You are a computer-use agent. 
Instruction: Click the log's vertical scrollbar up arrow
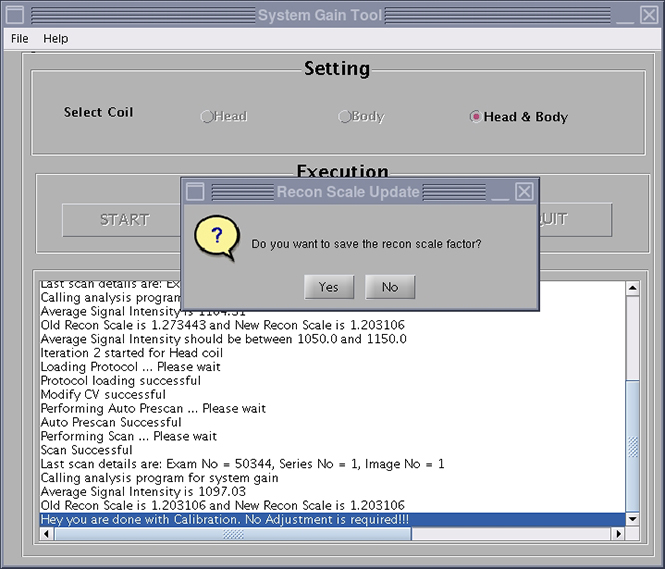632,289
